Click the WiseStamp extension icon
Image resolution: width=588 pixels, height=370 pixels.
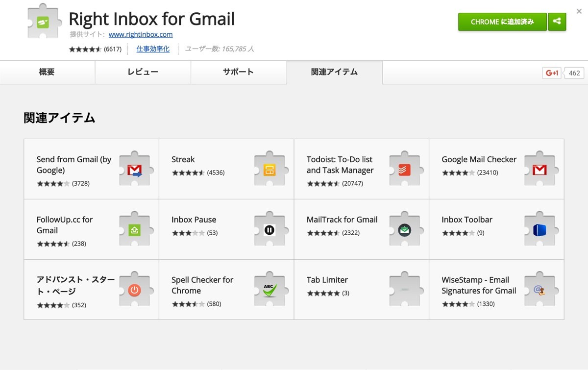(541, 290)
